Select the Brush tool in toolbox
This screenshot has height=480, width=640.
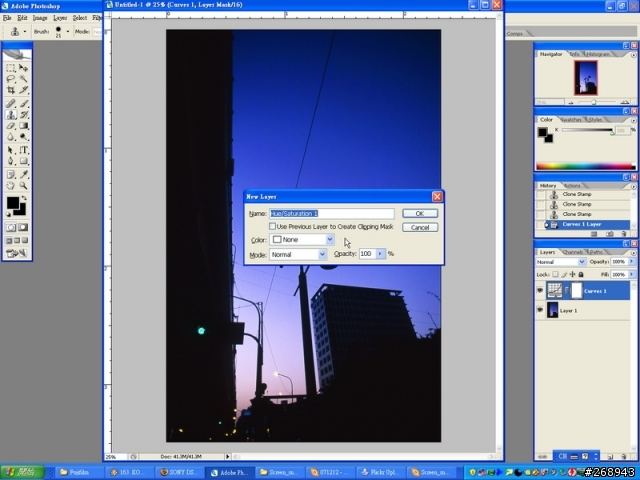pos(23,104)
